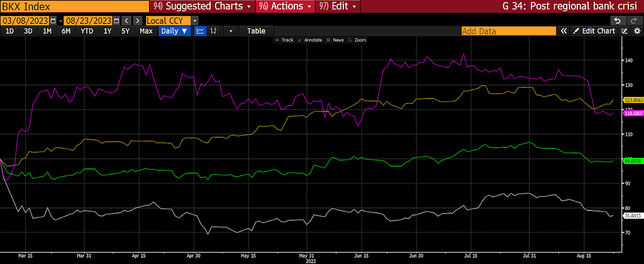
Task: Open the Daily periodicity dropdown
Action: point(175,31)
